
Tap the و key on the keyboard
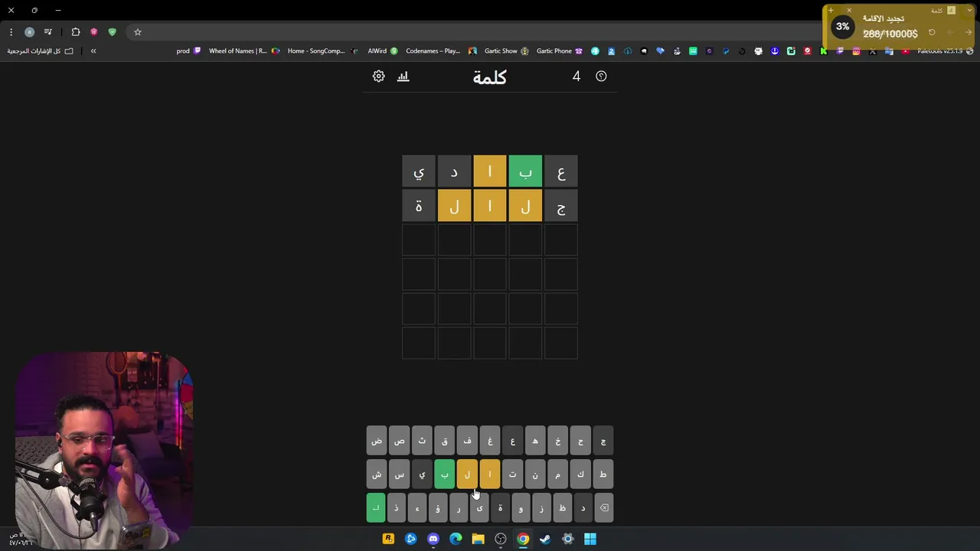521,508
